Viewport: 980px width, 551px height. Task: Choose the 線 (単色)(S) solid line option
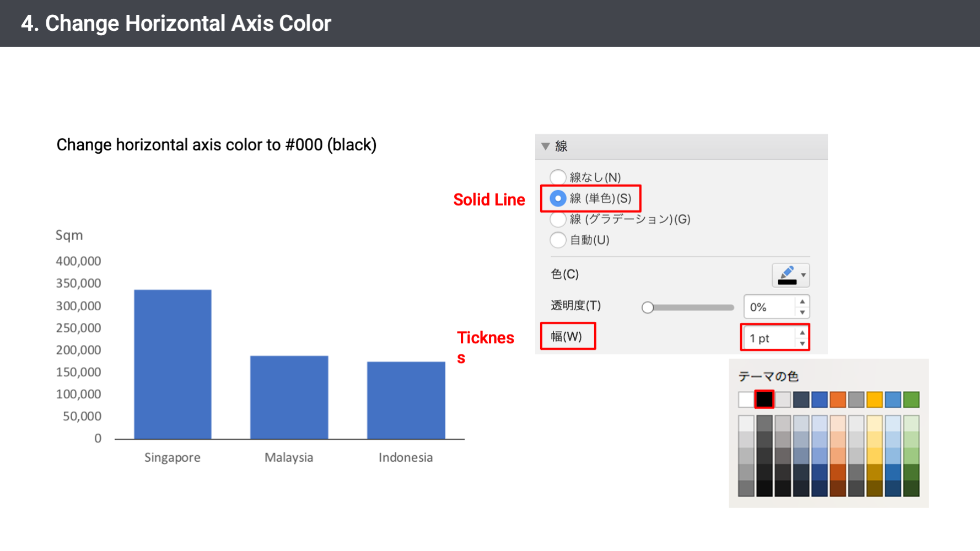point(558,198)
